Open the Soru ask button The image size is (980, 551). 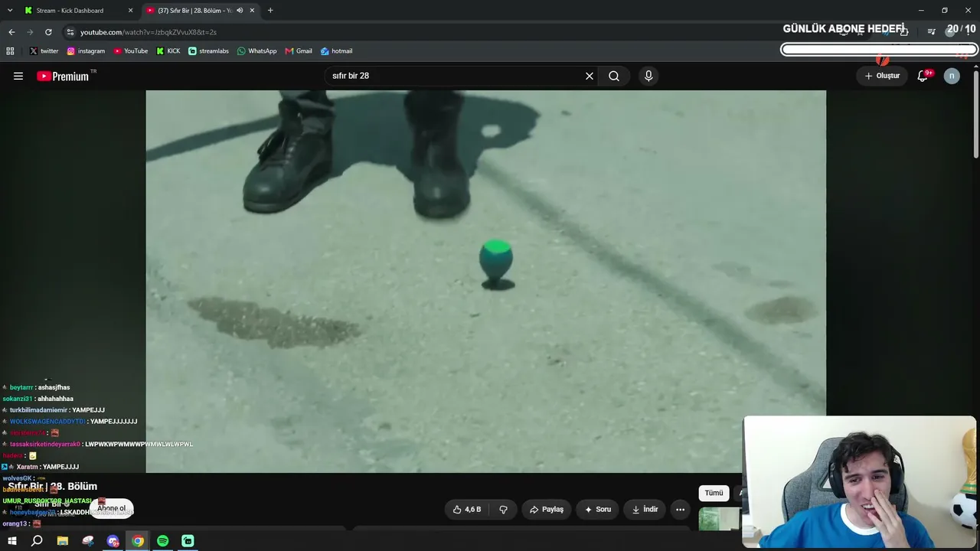[x=598, y=510]
